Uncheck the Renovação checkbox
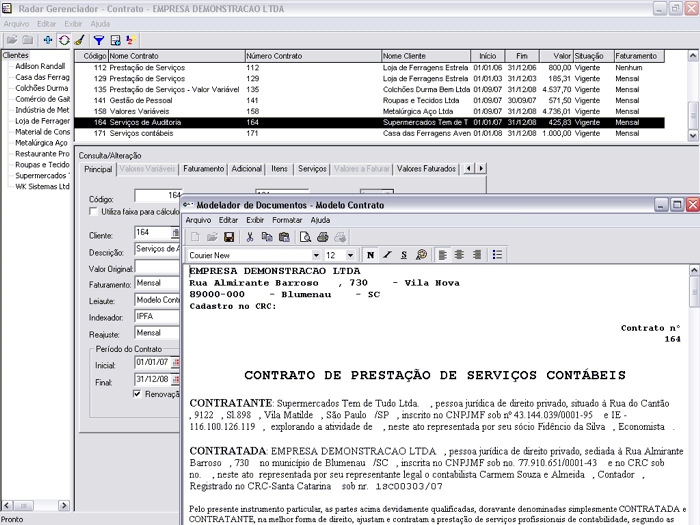Viewport: 700px width, 525px height. (x=138, y=394)
